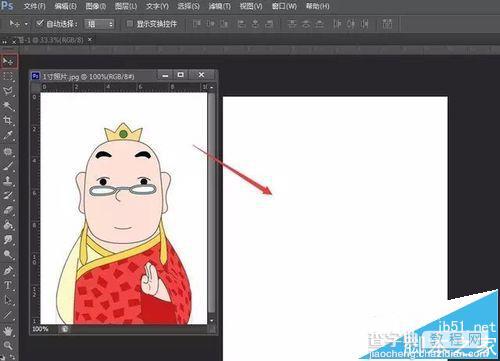Open the 选择(S) menu
This screenshot has width=500, height=361.
(188, 6)
